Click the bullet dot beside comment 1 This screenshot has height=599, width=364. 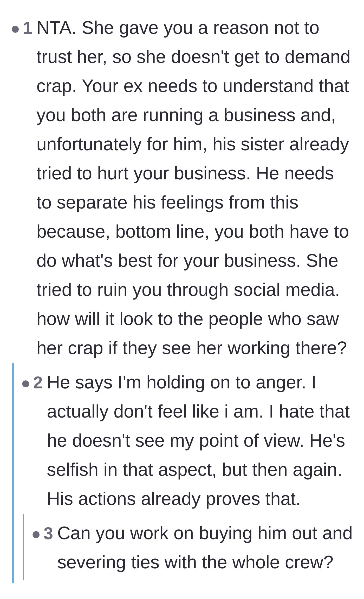(x=15, y=29)
